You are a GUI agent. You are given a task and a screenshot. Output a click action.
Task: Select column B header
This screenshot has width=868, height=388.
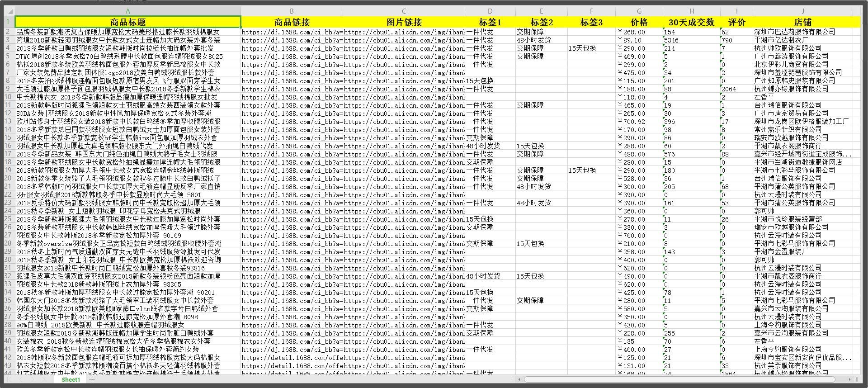click(x=292, y=11)
